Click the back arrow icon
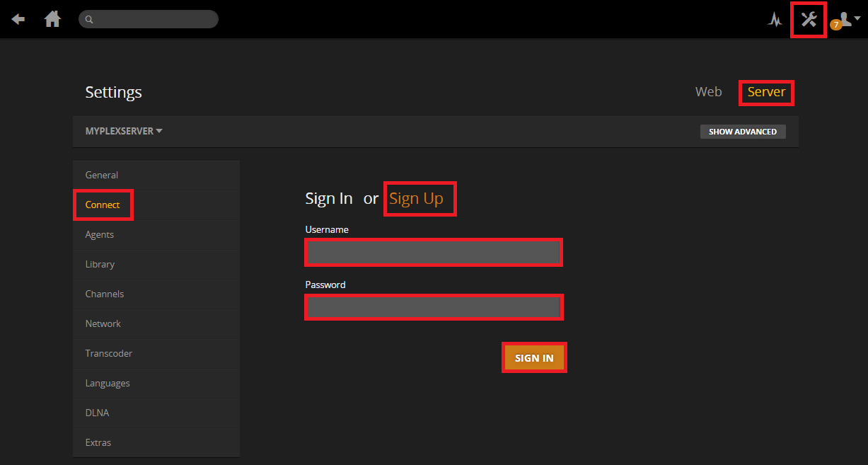 (x=18, y=19)
